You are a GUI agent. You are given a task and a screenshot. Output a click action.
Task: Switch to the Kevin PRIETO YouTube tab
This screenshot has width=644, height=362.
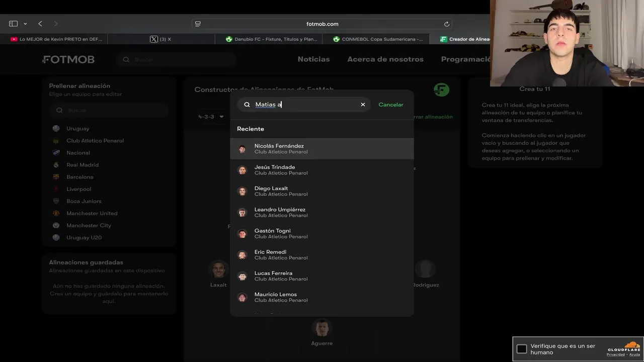pyautogui.click(x=56, y=39)
